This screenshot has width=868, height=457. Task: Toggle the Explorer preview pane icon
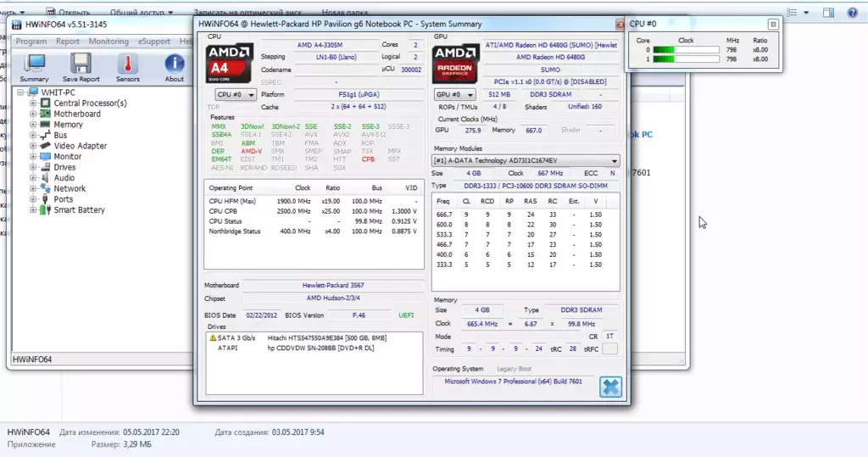(x=828, y=13)
